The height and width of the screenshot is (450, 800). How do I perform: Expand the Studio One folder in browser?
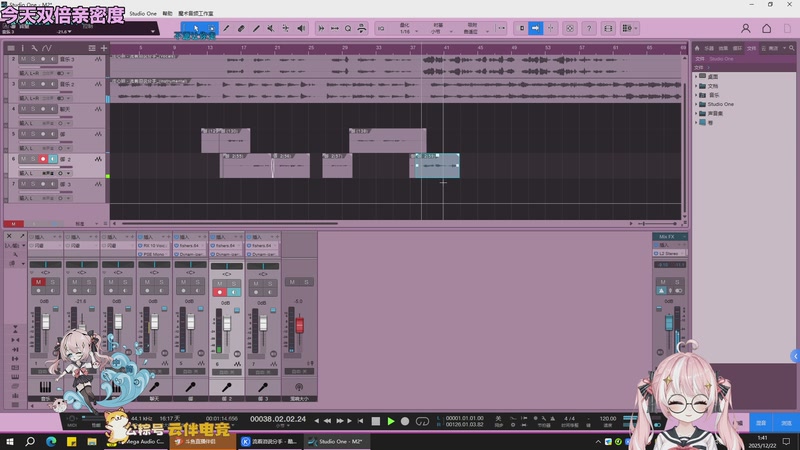point(696,104)
